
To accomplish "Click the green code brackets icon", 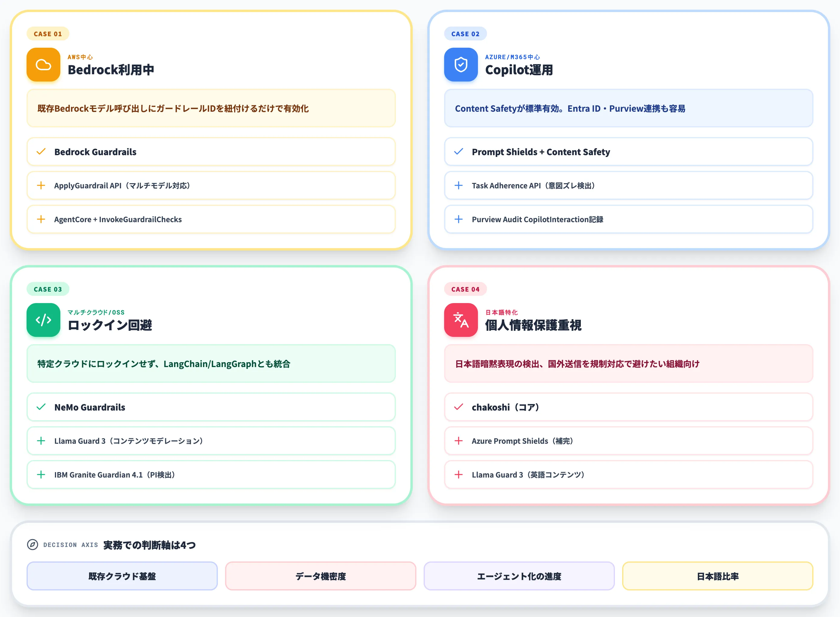I will click(43, 320).
